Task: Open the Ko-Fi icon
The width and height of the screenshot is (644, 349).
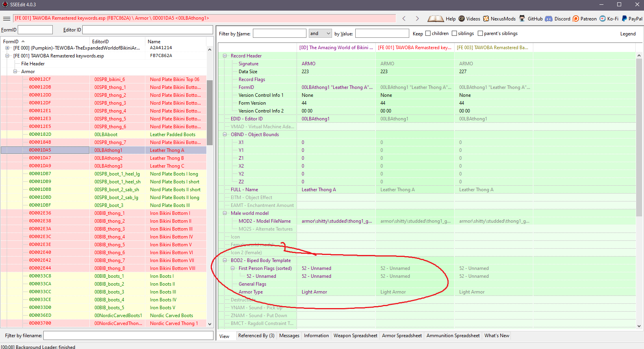Action: 603,18
